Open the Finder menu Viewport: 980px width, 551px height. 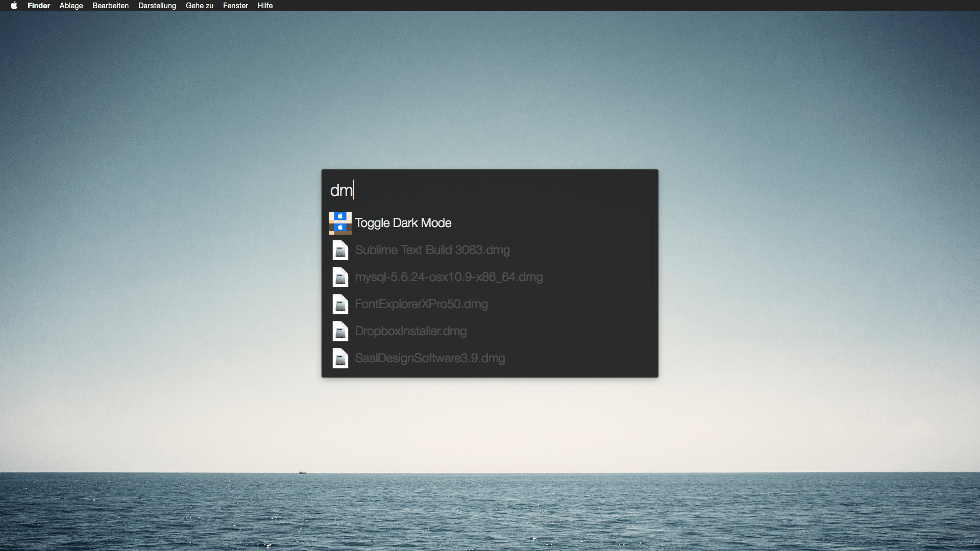pyautogui.click(x=39, y=6)
